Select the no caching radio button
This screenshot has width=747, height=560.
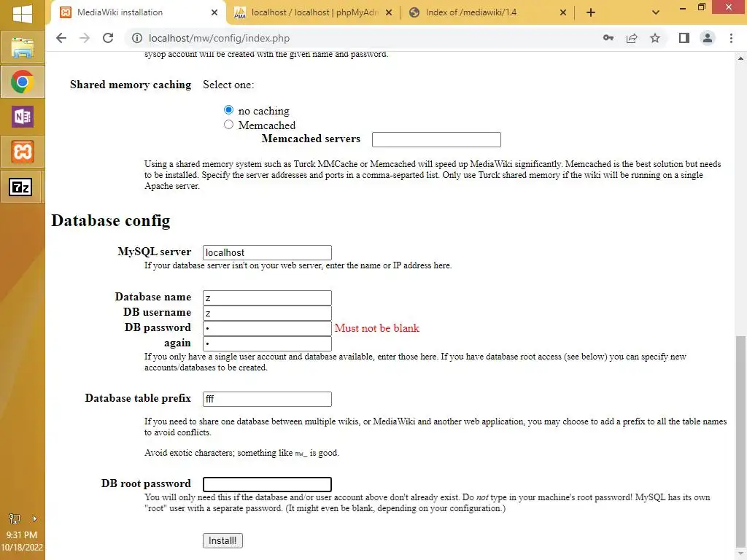(x=228, y=110)
